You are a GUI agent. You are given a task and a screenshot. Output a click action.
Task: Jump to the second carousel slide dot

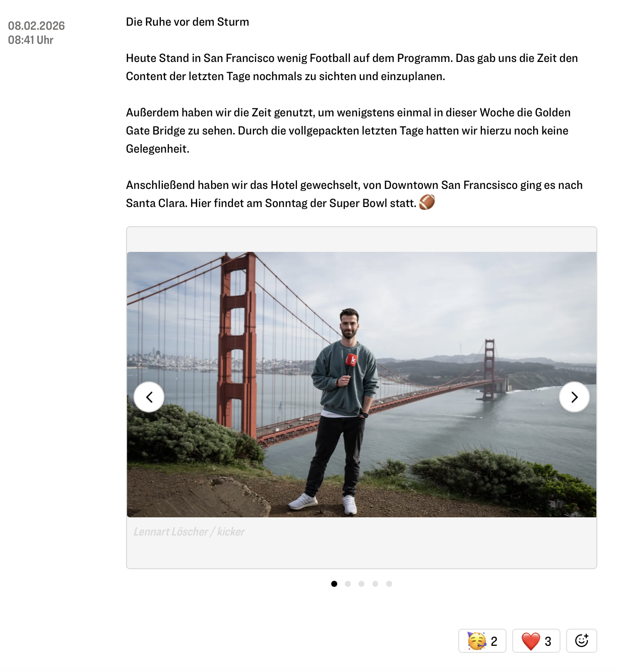[x=348, y=584]
